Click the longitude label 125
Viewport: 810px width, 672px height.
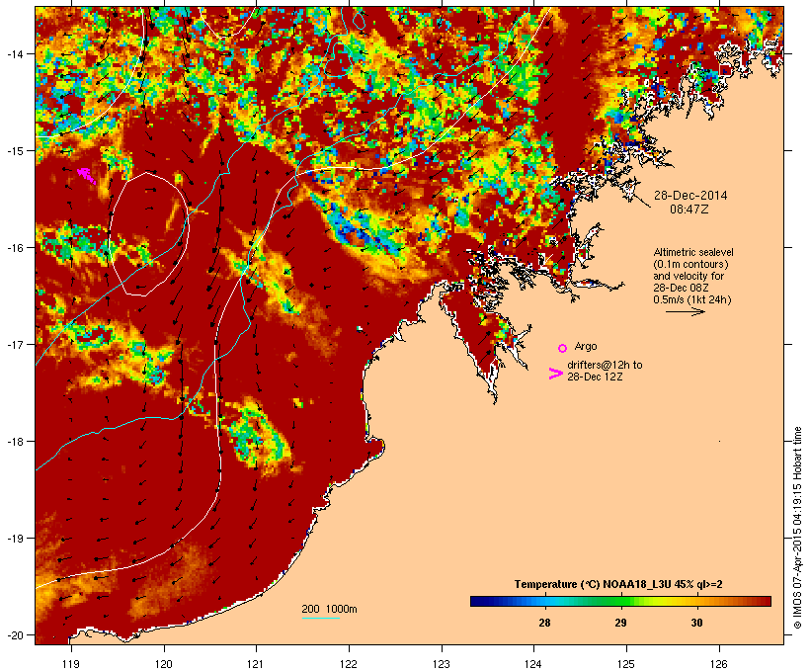[x=626, y=664]
